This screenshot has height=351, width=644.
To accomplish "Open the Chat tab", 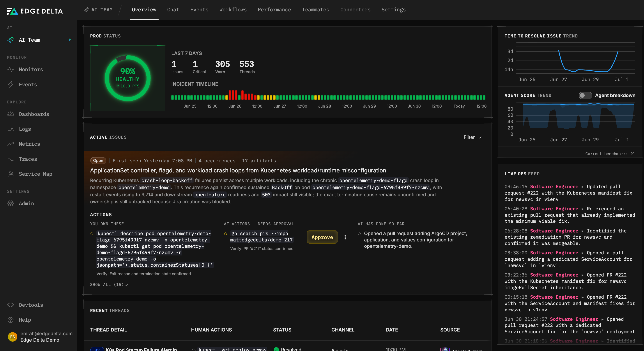I will tap(173, 10).
